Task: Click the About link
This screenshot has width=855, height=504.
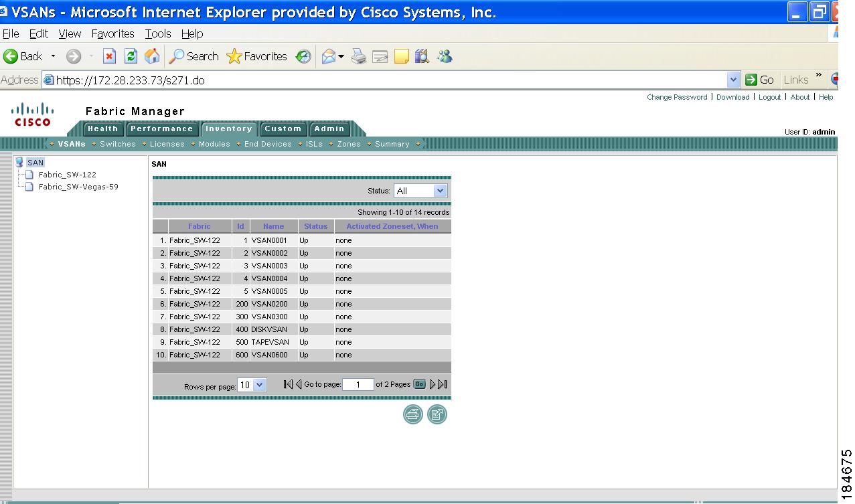Action: (x=800, y=97)
